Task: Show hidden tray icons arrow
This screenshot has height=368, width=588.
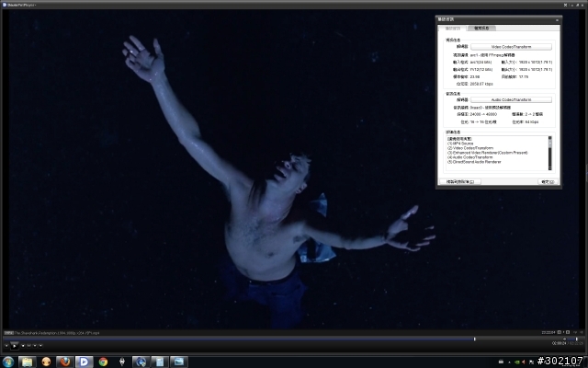Action: tap(509, 362)
